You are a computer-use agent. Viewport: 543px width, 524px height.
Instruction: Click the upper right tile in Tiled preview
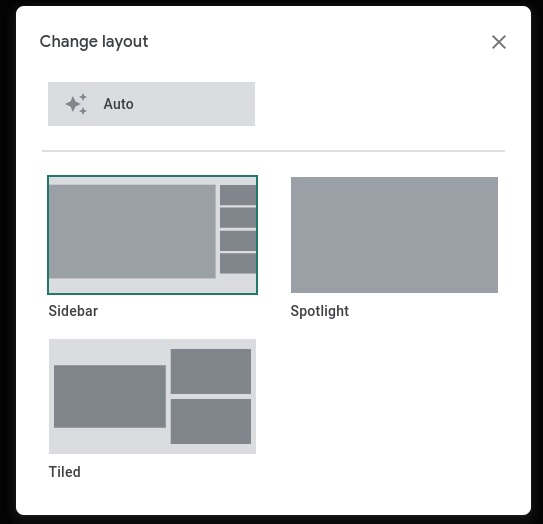pos(211,371)
